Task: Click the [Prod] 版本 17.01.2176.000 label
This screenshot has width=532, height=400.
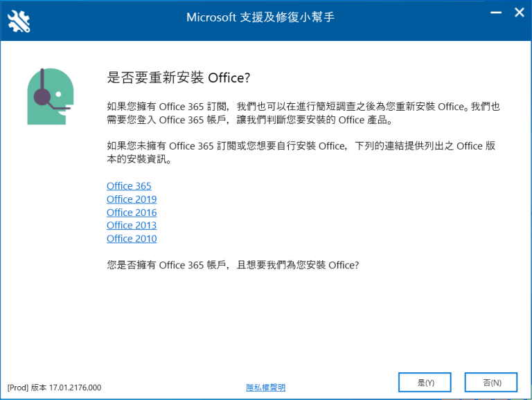Action: pos(54,388)
